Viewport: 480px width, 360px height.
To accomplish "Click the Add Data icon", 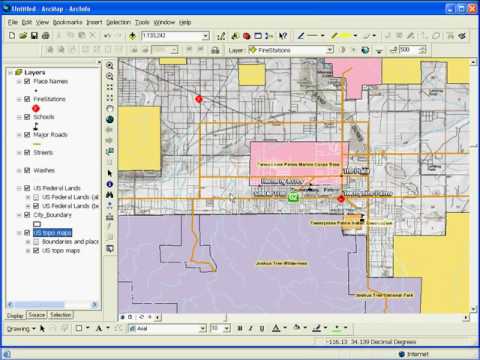I will click(x=132, y=36).
